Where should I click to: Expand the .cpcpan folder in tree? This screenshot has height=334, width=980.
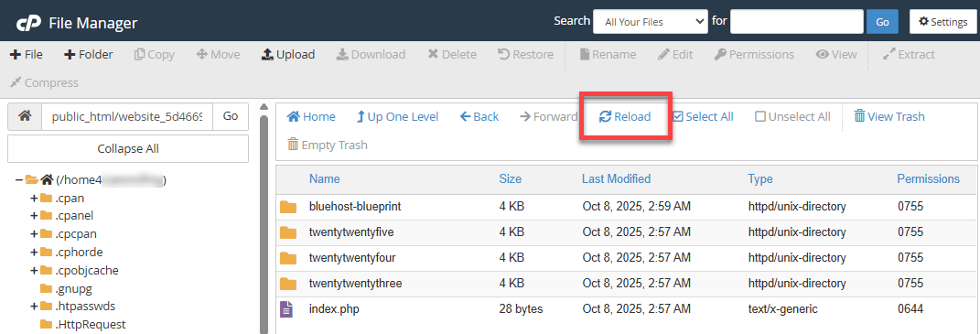[34, 234]
